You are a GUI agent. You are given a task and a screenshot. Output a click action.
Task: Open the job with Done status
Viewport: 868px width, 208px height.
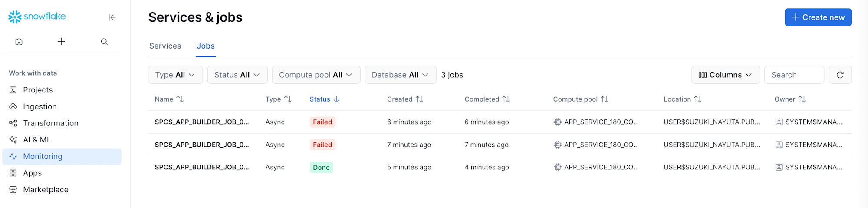coord(202,167)
